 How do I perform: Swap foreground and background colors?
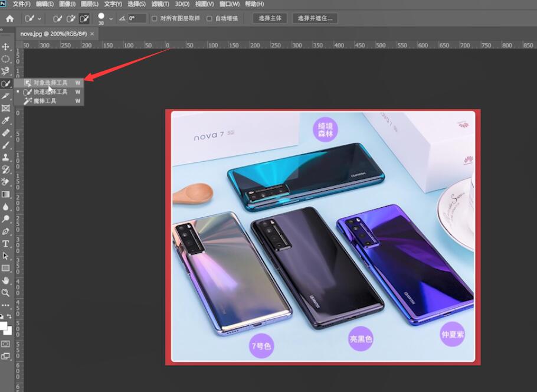[9, 316]
